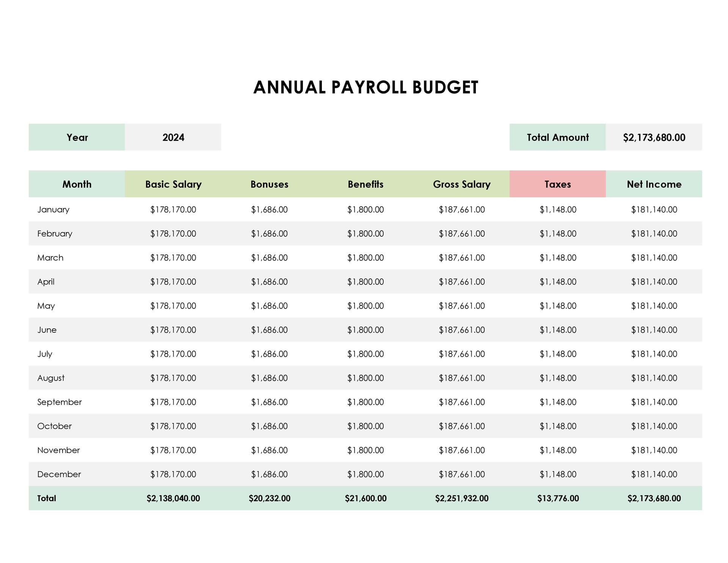The width and height of the screenshot is (728, 563).
Task: Select the Total Amount value $2,173,680.00 cell
Action: pos(654,137)
